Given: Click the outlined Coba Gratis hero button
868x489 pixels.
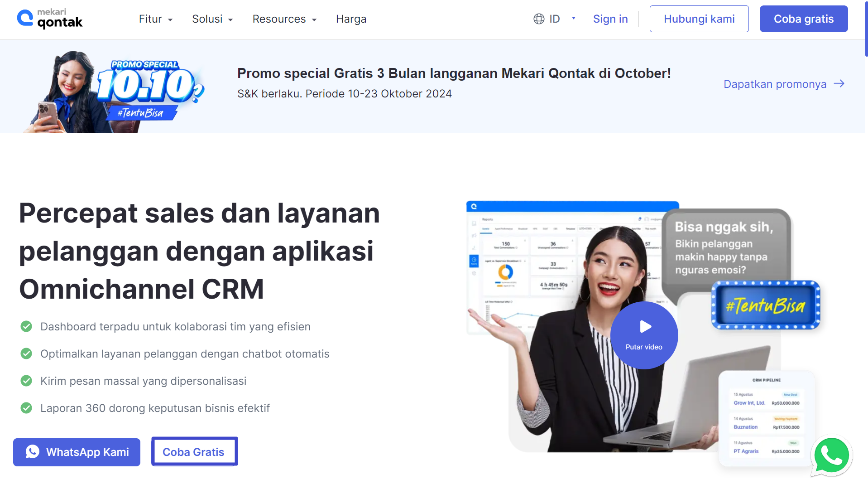Looking at the screenshot, I should coord(194,452).
